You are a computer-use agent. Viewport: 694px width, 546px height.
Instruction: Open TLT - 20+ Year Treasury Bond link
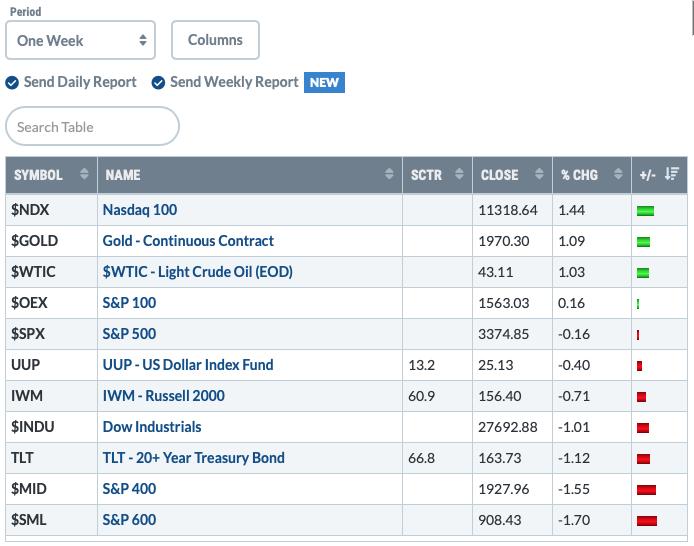(x=193, y=458)
